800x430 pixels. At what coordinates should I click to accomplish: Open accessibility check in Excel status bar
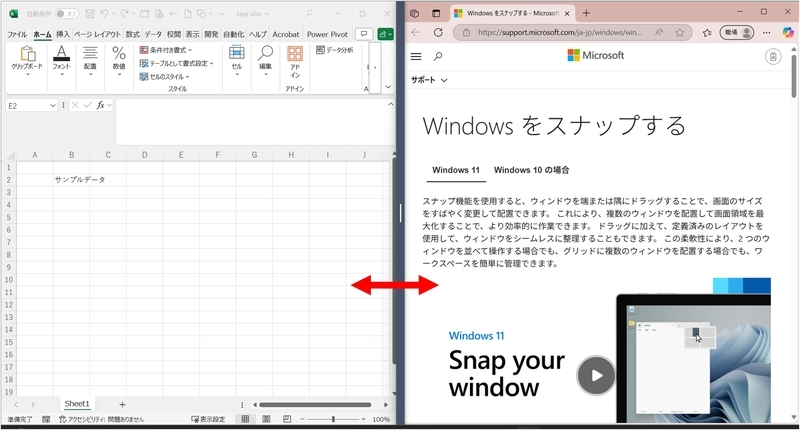pyautogui.click(x=102, y=419)
